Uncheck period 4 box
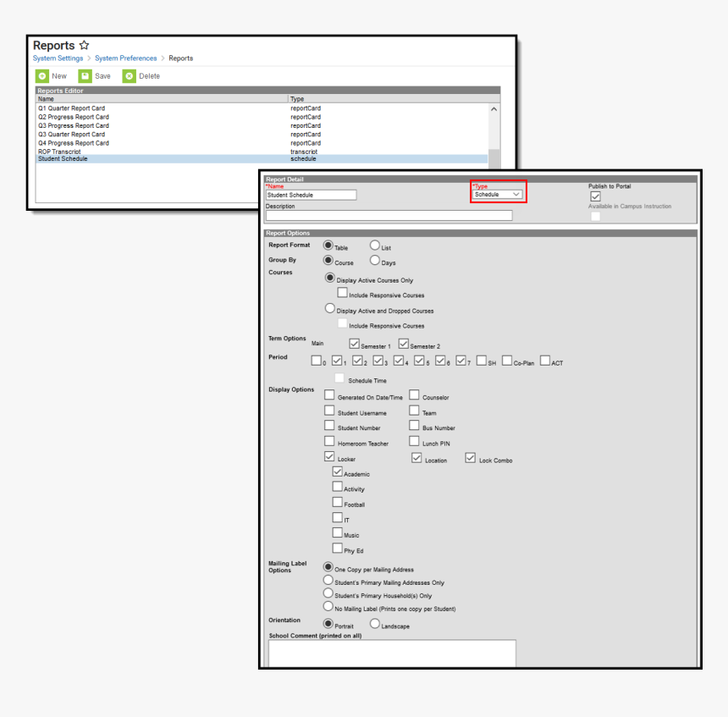 [x=399, y=361]
